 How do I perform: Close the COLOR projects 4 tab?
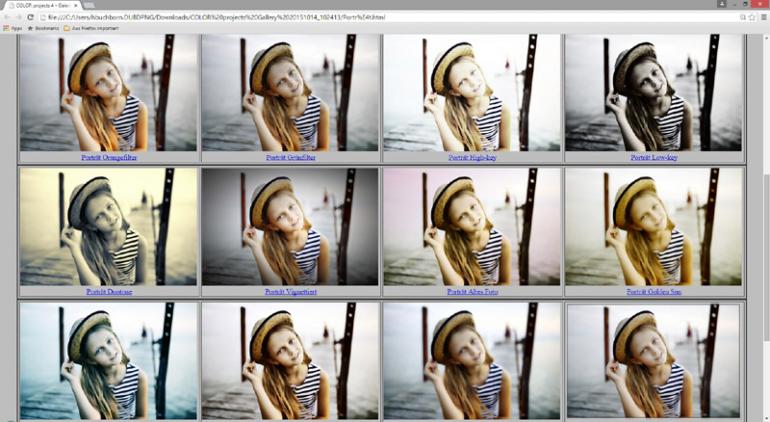[x=76, y=5]
